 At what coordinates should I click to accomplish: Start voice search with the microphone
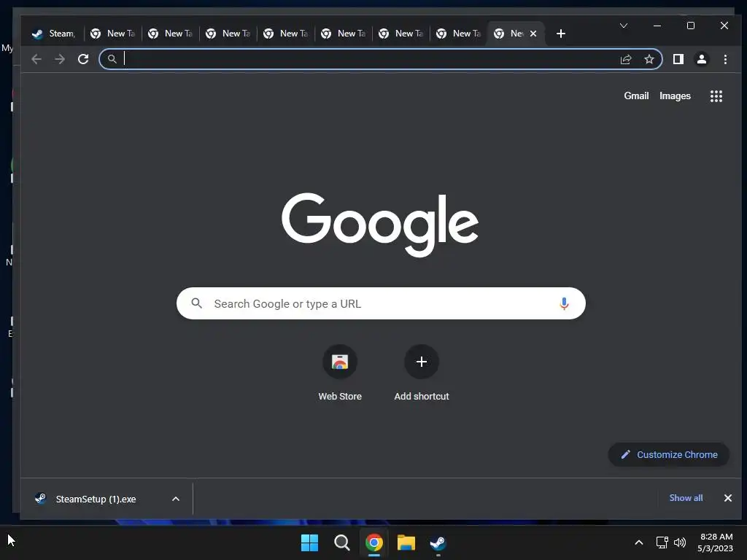click(x=564, y=304)
